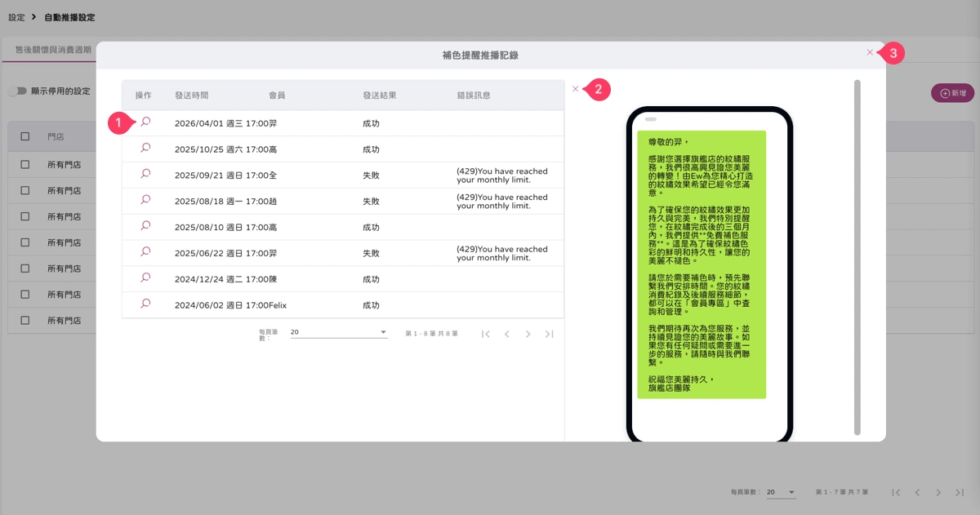Click error message of 2025/09/21 row
Image resolution: width=980 pixels, height=515 pixels.
point(502,176)
